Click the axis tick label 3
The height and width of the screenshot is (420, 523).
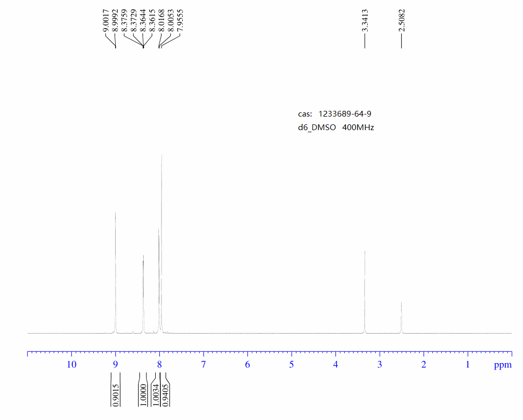(x=380, y=365)
